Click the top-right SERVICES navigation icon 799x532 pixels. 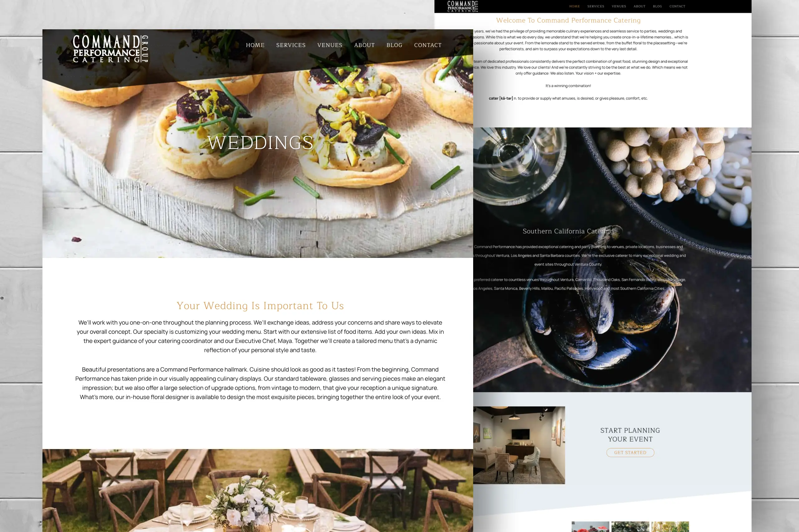coord(595,7)
